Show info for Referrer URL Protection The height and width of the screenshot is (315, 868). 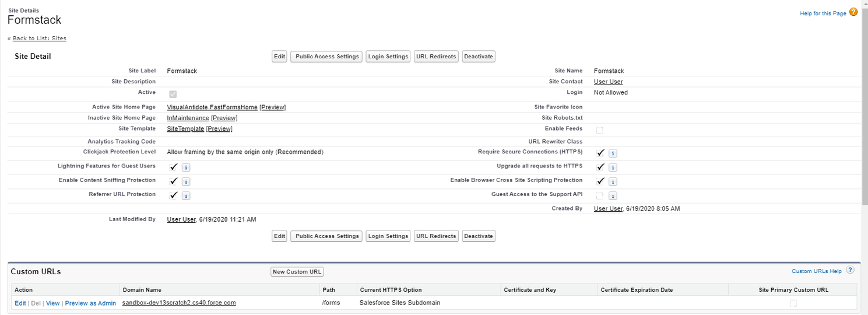(x=186, y=195)
